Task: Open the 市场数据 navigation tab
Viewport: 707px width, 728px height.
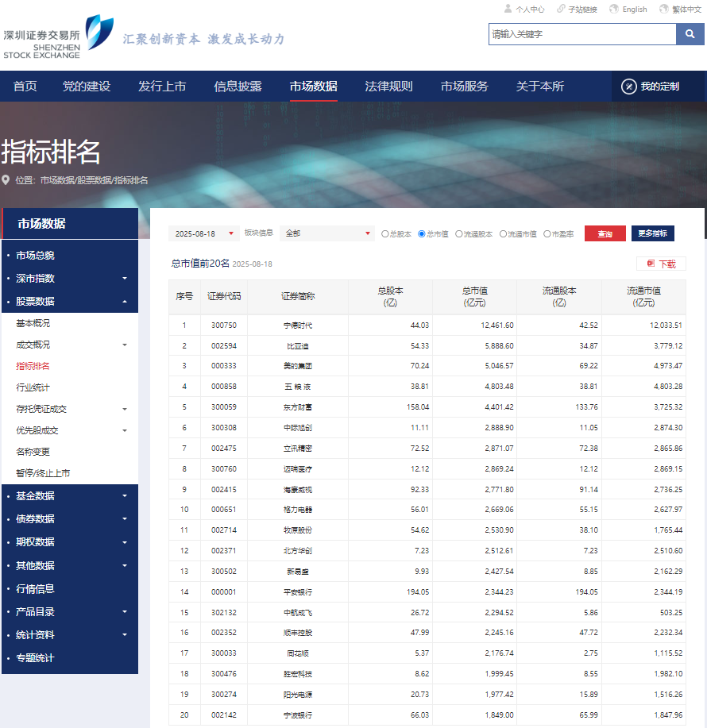Action: (x=314, y=87)
